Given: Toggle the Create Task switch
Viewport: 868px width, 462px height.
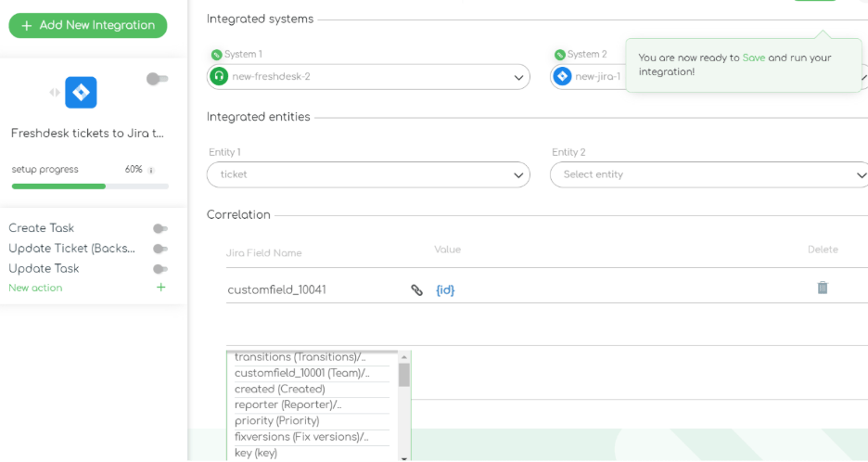Looking at the screenshot, I should [x=160, y=229].
